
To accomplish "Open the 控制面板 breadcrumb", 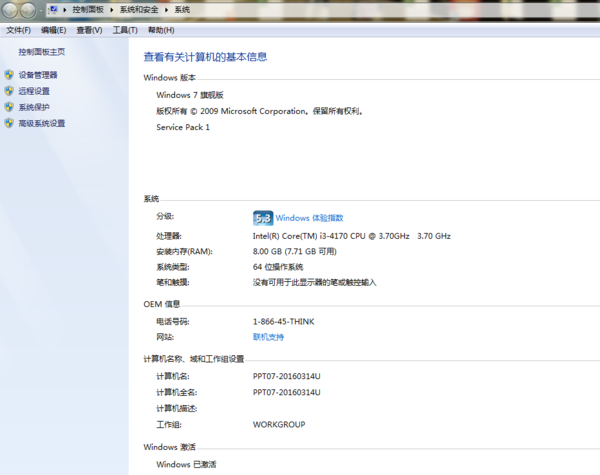I will coord(88,10).
